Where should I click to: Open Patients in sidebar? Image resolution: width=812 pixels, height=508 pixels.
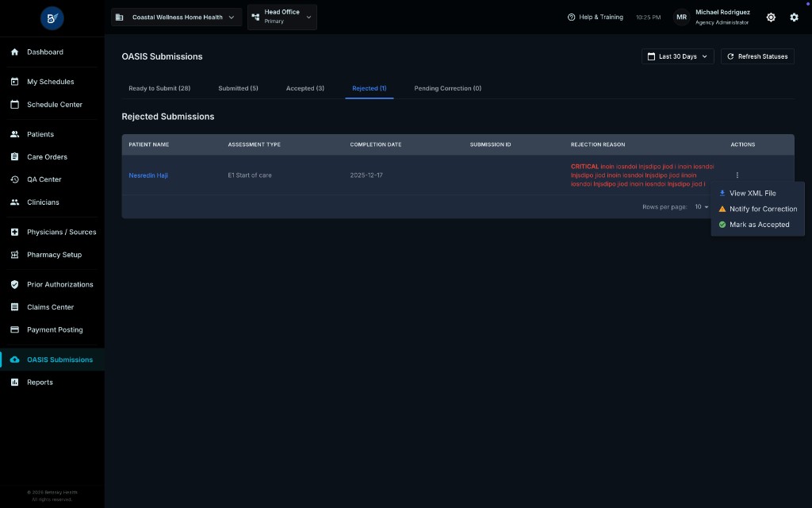[52, 133]
